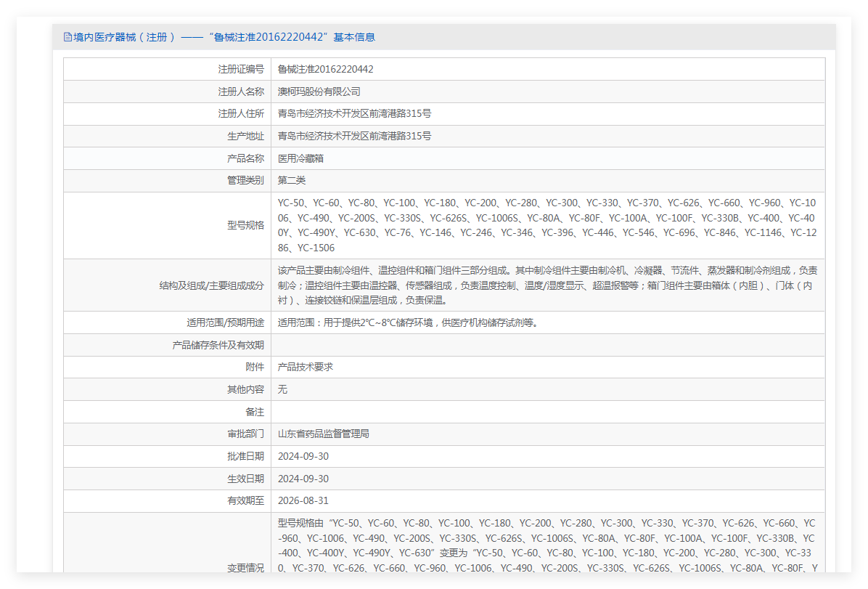This screenshot has width=868, height=589.
Task: Select the value 无 in 其他内容 row
Action: [x=282, y=389]
